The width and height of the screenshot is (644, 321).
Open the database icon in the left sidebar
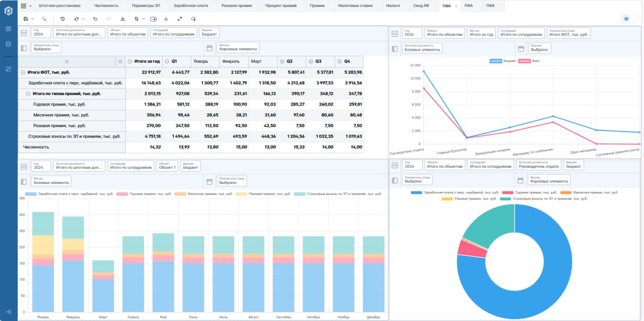pyautogui.click(x=8, y=44)
